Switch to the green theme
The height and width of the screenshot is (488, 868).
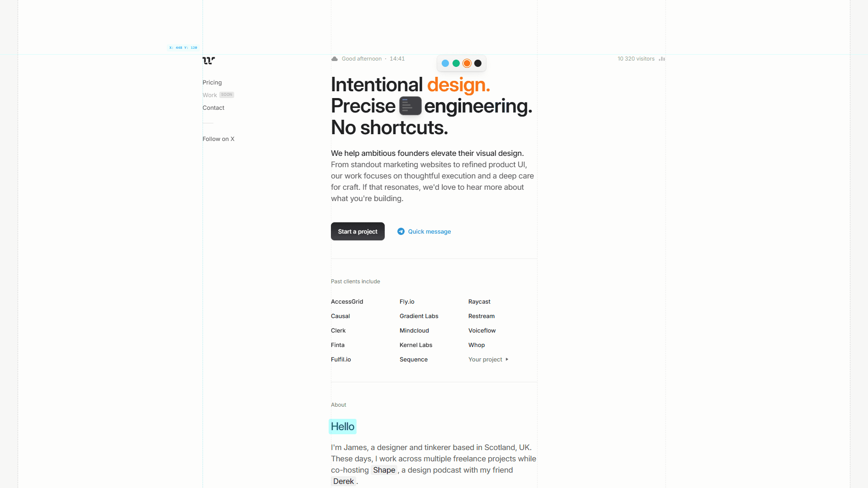click(456, 63)
